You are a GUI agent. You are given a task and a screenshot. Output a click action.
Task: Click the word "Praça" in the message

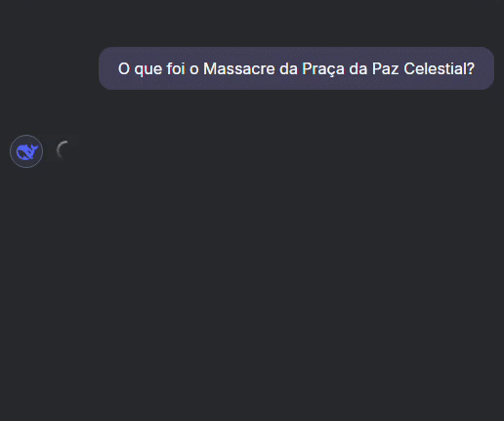(323, 69)
